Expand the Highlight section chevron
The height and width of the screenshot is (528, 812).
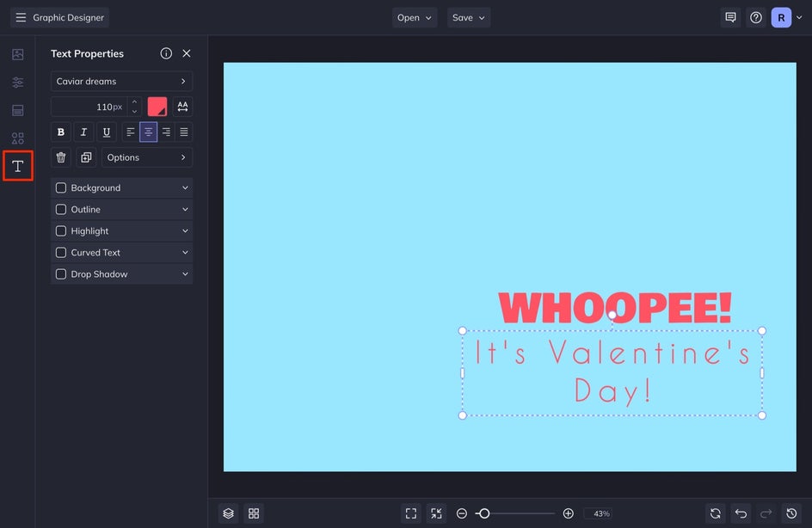(185, 231)
